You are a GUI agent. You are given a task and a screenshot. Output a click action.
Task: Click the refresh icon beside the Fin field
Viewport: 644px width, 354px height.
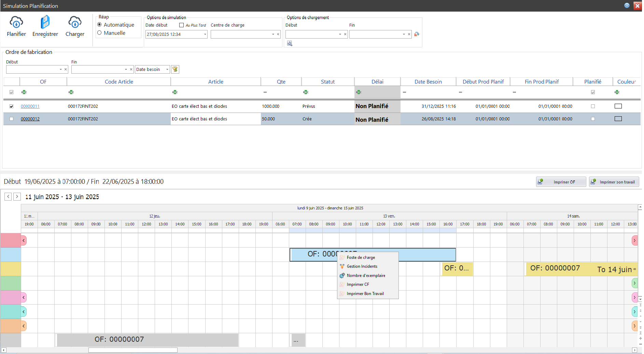(x=417, y=34)
